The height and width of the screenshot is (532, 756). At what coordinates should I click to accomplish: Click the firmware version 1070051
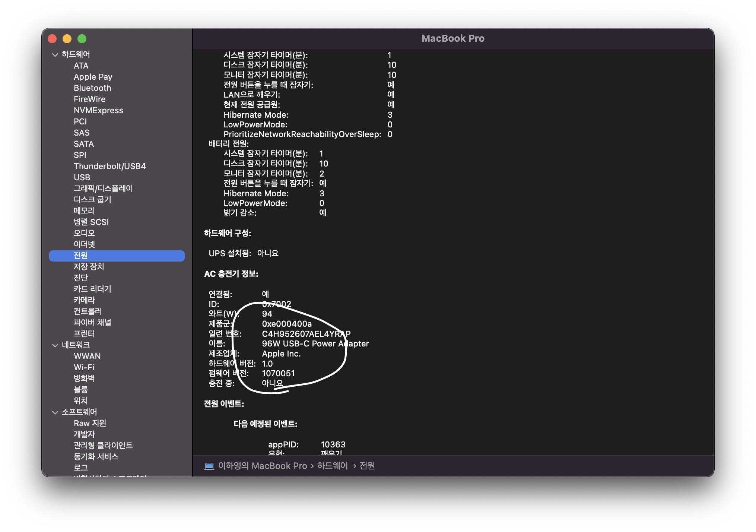[278, 374]
